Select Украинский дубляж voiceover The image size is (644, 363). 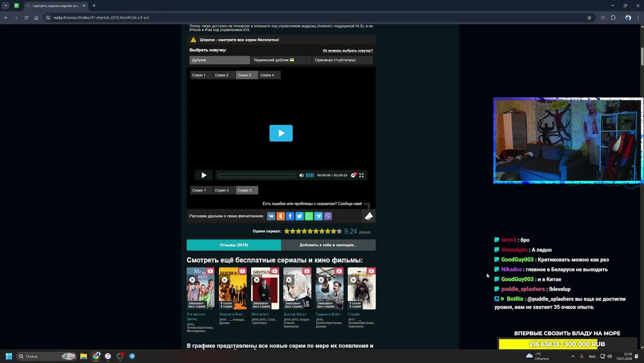coord(281,60)
